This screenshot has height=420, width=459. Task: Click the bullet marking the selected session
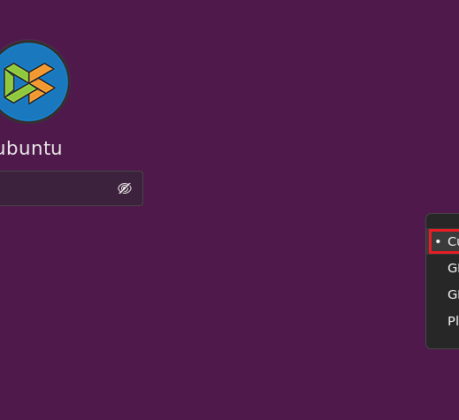click(438, 241)
